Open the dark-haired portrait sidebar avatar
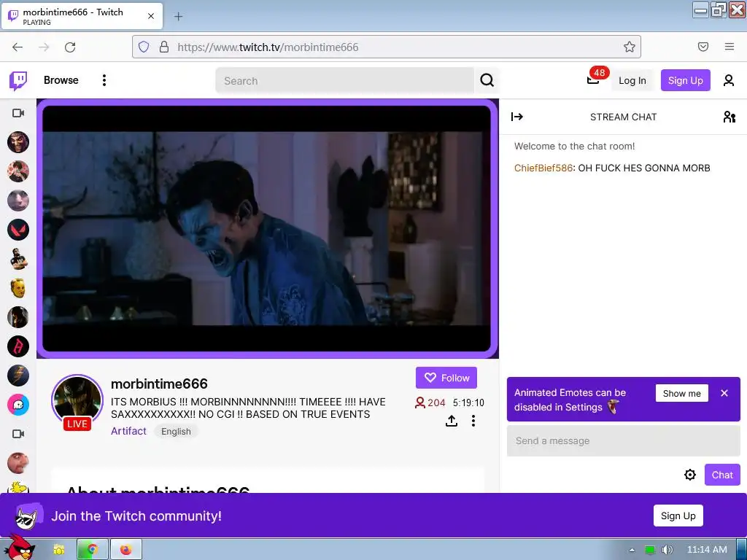747x560 pixels. [x=18, y=317]
